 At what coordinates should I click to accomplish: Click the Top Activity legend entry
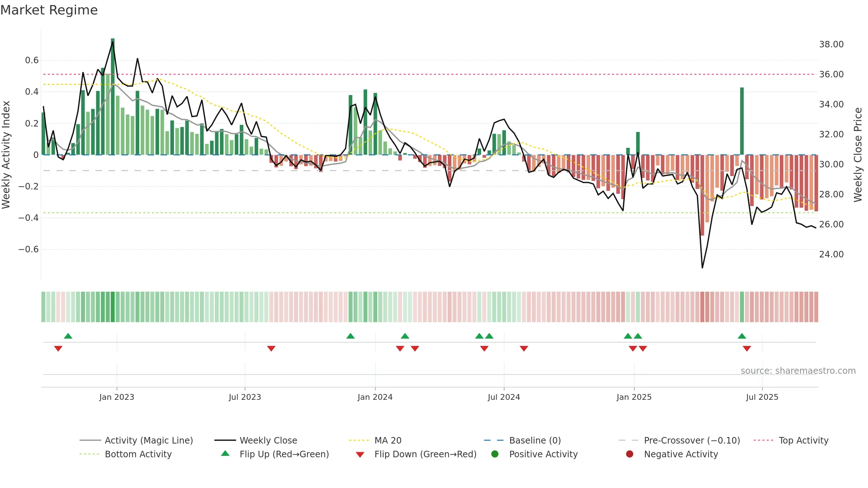(791, 440)
